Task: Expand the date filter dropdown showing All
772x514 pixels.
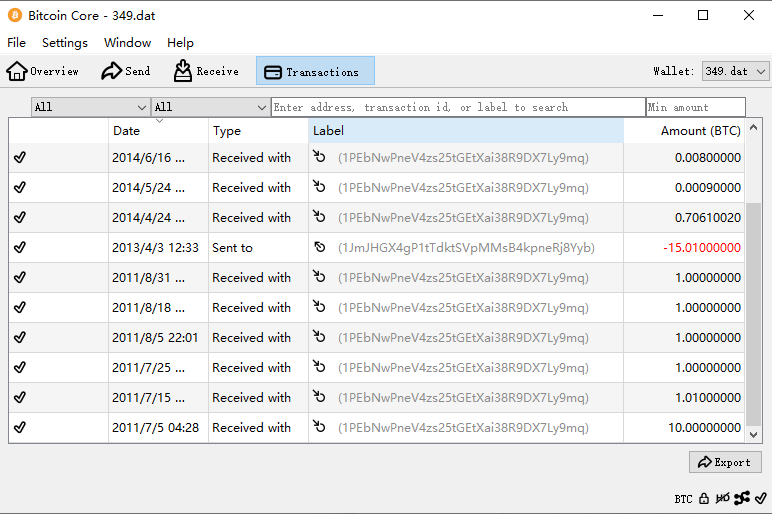Action: tap(90, 107)
